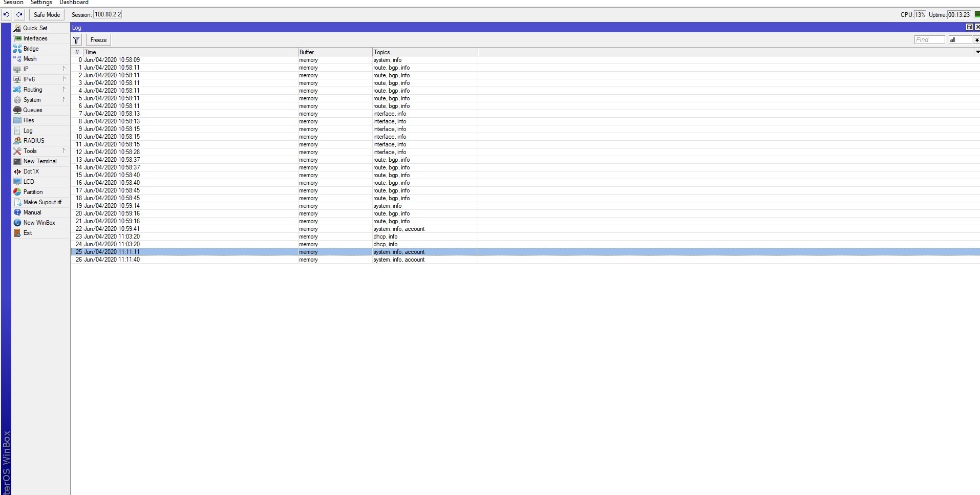Expand the System submenu arrow
Screen dimensions: 980x495
(x=64, y=99)
